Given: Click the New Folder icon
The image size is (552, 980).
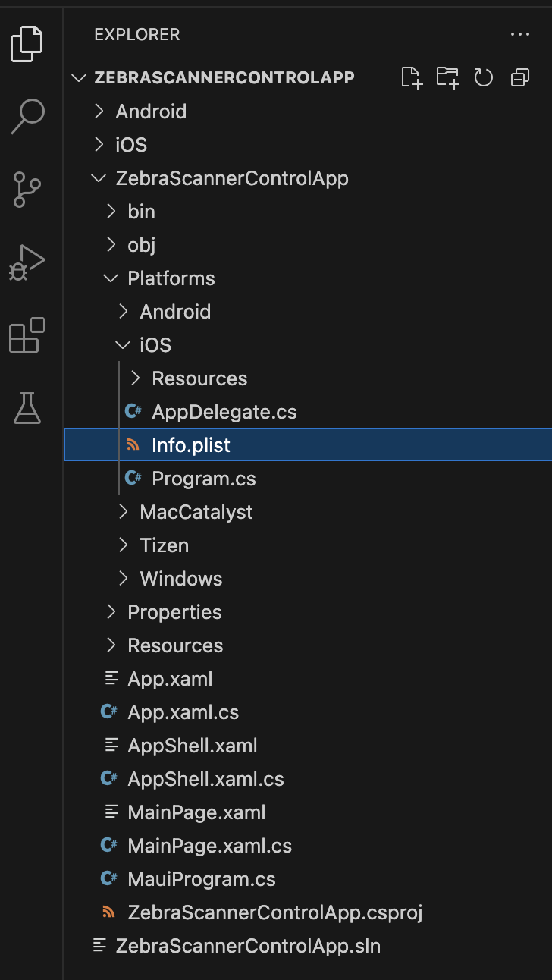Looking at the screenshot, I should [447, 77].
